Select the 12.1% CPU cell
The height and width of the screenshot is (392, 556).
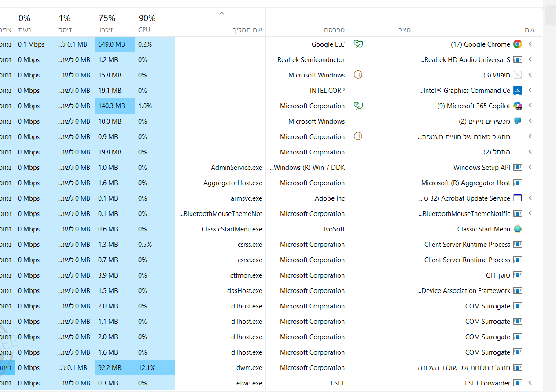pyautogui.click(x=155, y=367)
